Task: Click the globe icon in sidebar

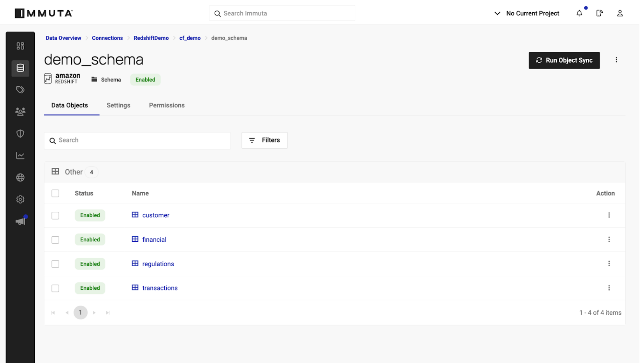Action: click(x=20, y=178)
